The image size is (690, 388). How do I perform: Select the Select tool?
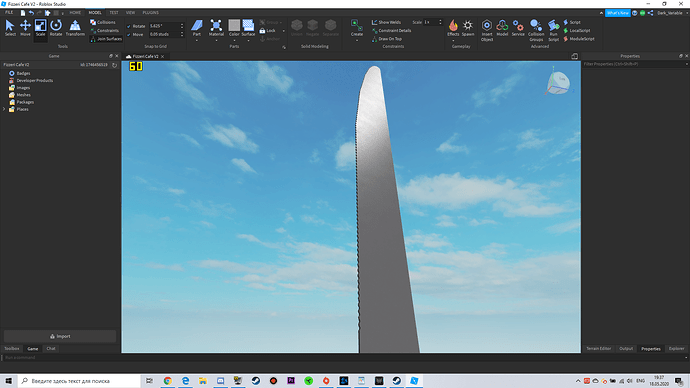(10, 28)
